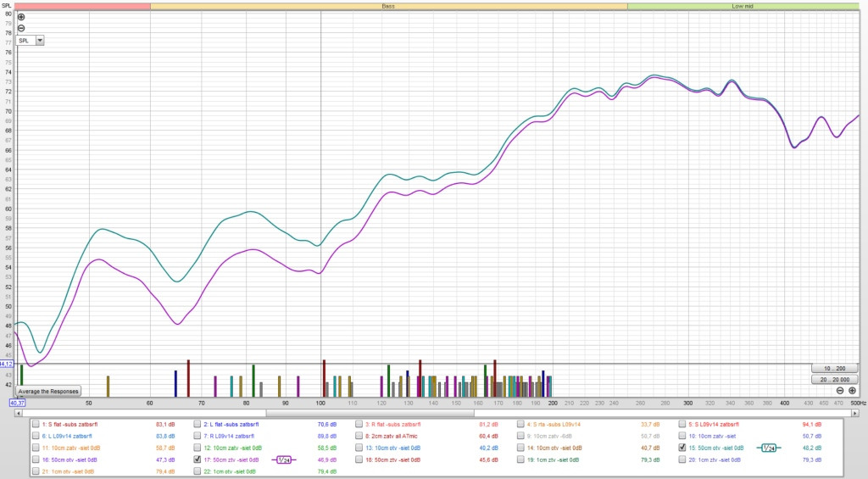The image size is (868, 479).
Task: Uncheck trace 17: 50cm ztv -siet 0dB
Action: pyautogui.click(x=198, y=459)
